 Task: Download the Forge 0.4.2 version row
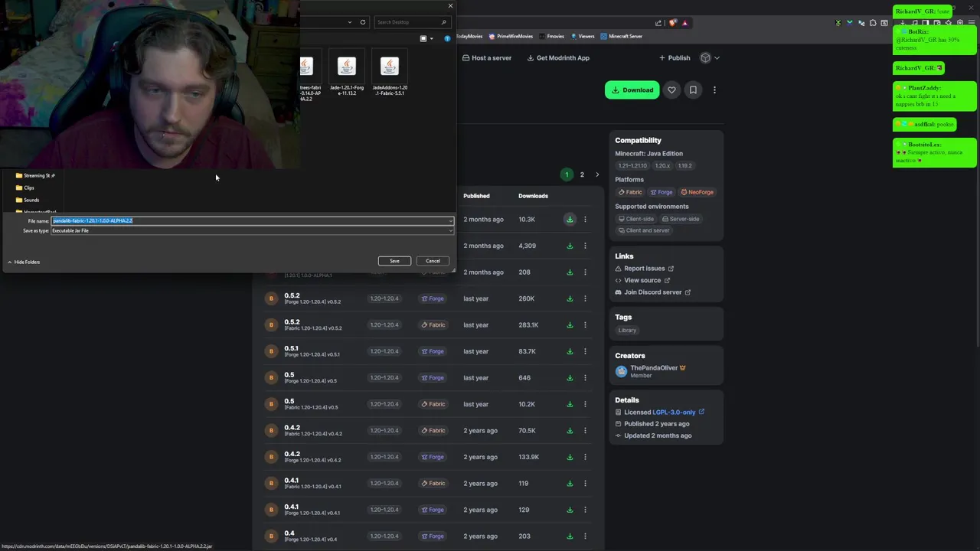(570, 457)
